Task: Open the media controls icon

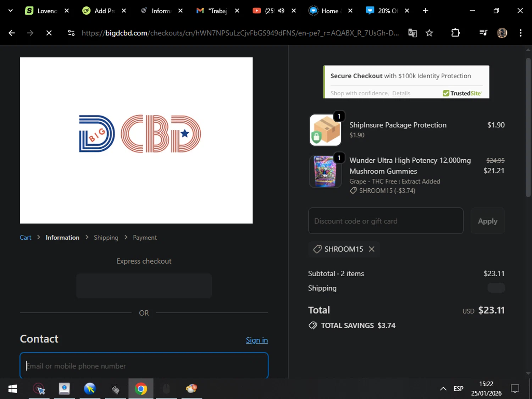Action: pyautogui.click(x=483, y=33)
